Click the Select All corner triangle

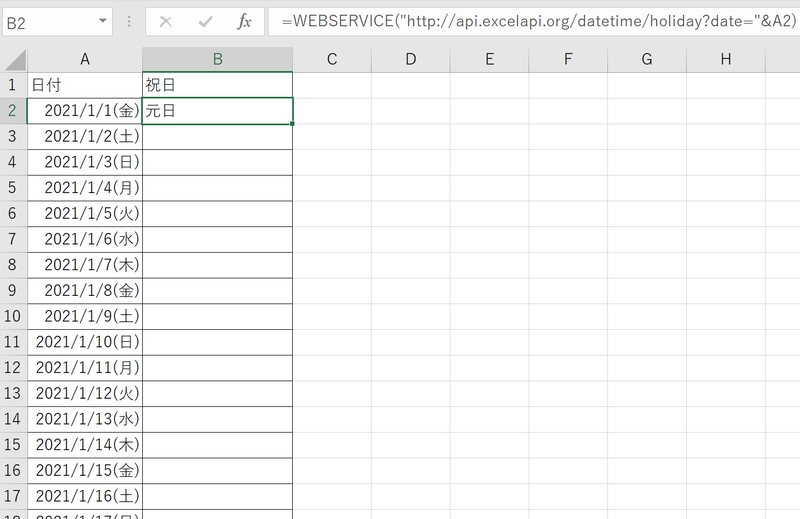[x=14, y=60]
